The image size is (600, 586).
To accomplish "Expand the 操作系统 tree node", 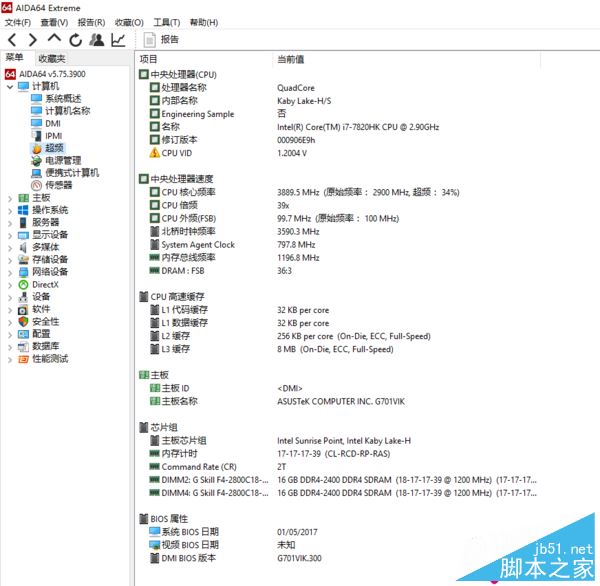I will coord(10,211).
